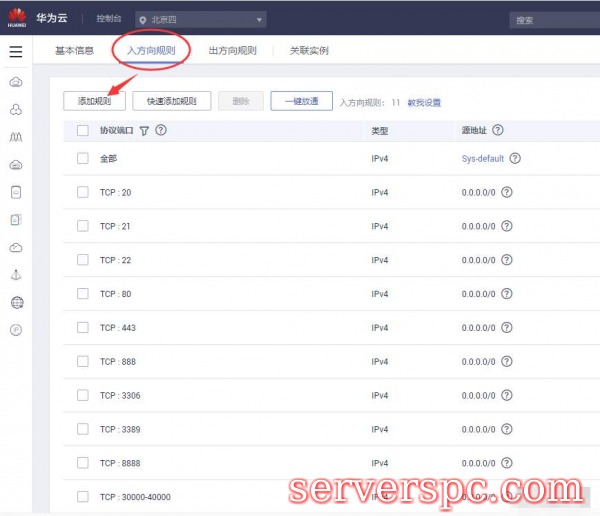The image size is (600, 516).
Task: Open the globe icon in the left sidebar
Action: point(16,302)
